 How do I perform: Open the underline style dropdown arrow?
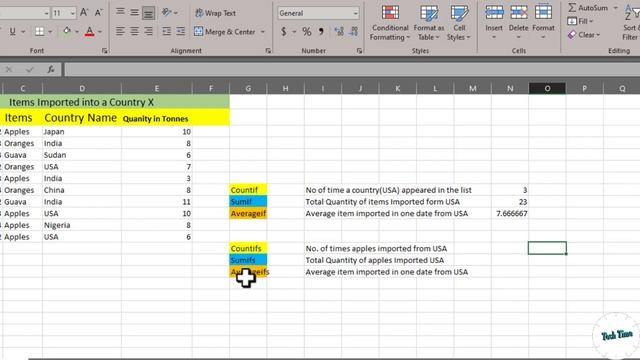23,32
